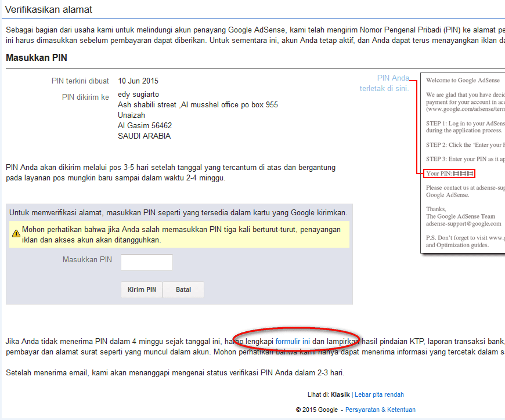
Task: Click the city text 'Unaizah'
Action: click(131, 115)
